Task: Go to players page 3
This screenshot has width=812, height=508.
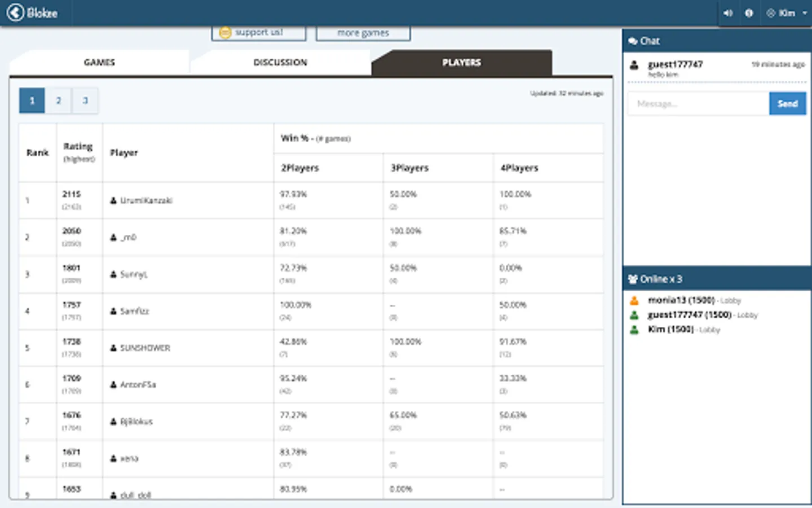Action: (x=85, y=100)
